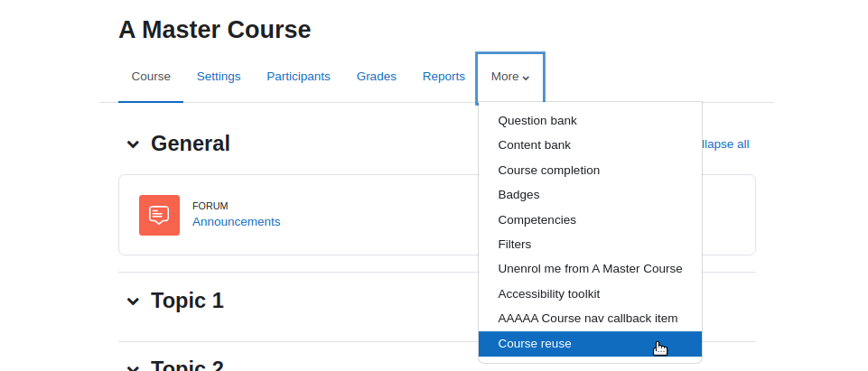Click Unenrol me from A Master Course
Image resolution: width=868 pixels, height=371 pixels.
pyautogui.click(x=590, y=269)
